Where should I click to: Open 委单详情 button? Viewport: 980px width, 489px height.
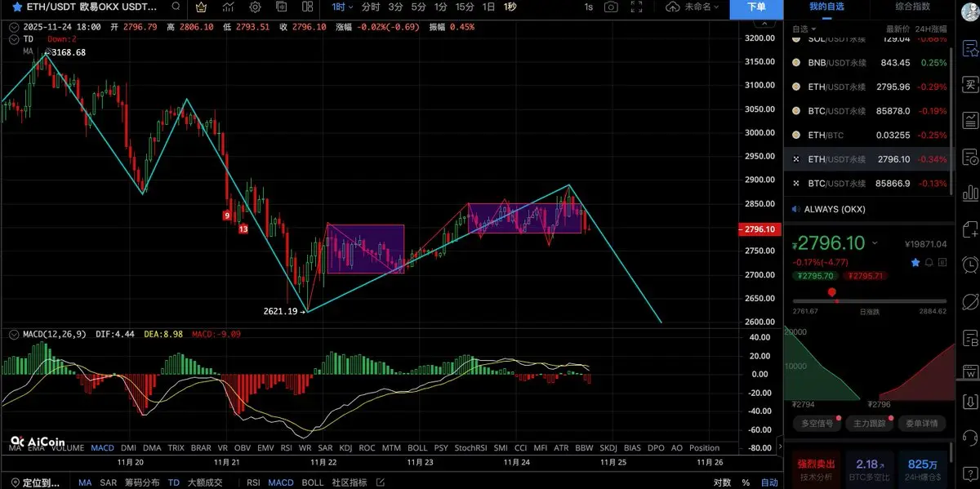click(921, 423)
